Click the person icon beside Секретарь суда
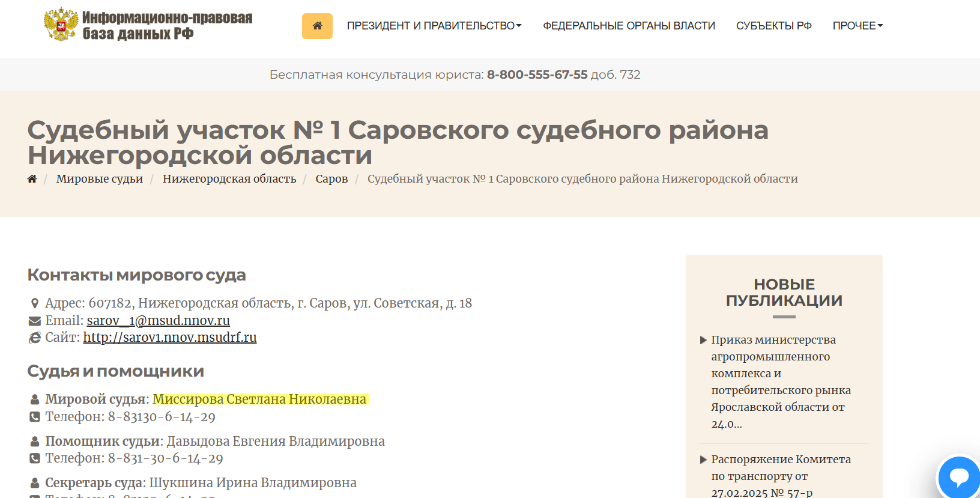Viewport: 980px width, 498px height. pos(35,483)
